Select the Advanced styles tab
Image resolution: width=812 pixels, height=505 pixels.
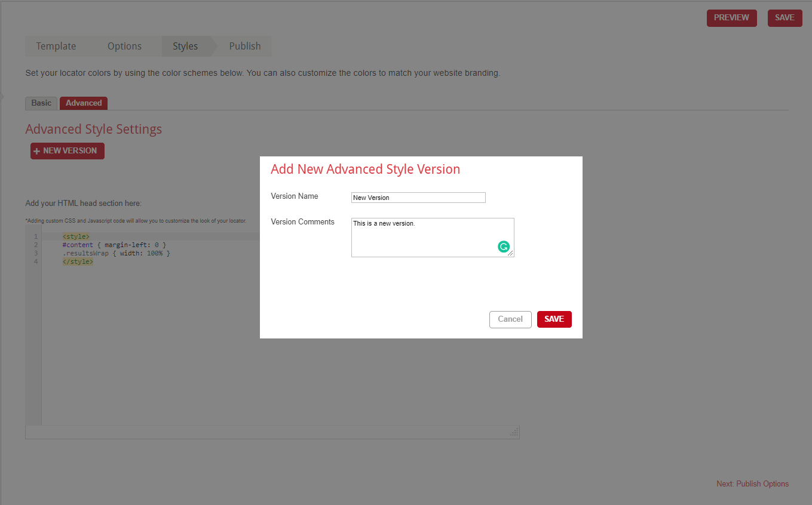[x=84, y=103]
